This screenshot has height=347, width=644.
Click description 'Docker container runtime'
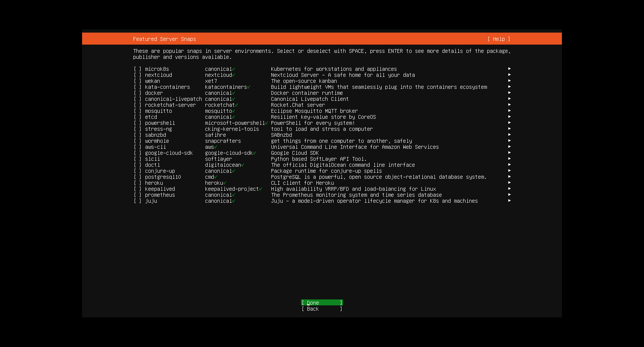pos(307,93)
